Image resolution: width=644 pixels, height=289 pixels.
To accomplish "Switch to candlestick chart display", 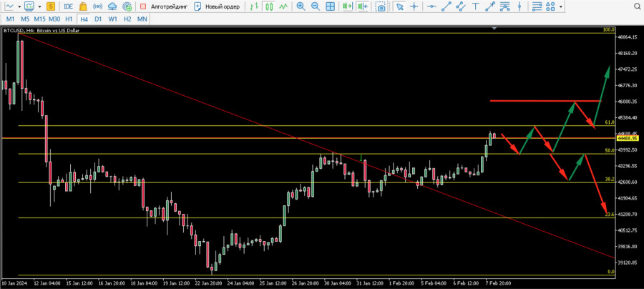I will coord(269,6).
